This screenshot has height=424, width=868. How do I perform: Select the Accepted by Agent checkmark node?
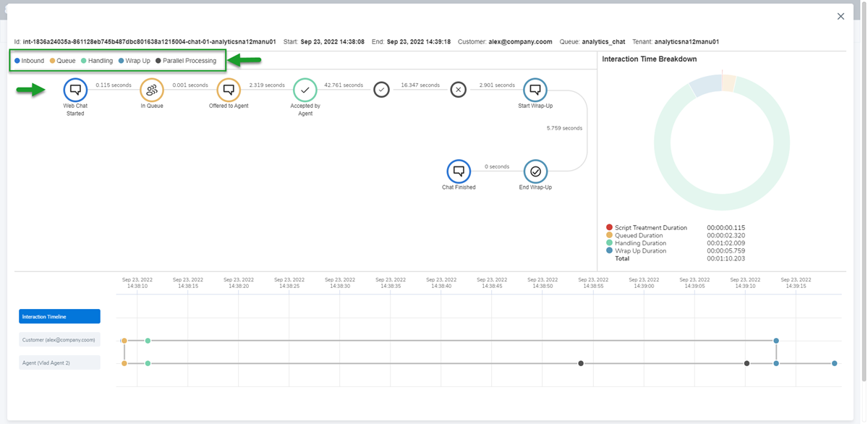[305, 90]
